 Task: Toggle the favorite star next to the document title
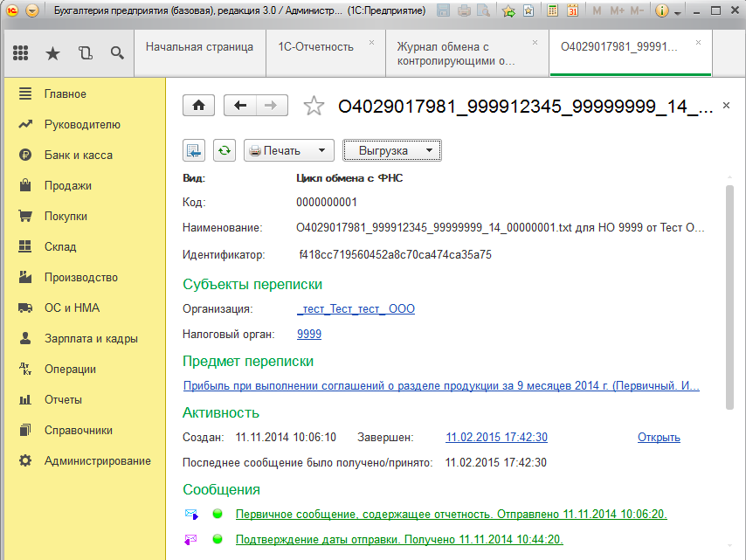point(314,106)
